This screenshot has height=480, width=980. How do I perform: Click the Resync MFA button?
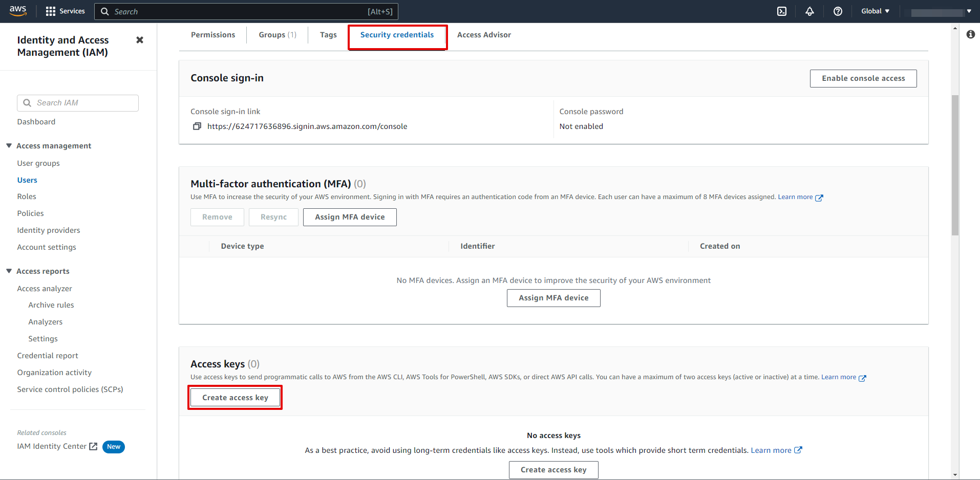click(x=273, y=217)
